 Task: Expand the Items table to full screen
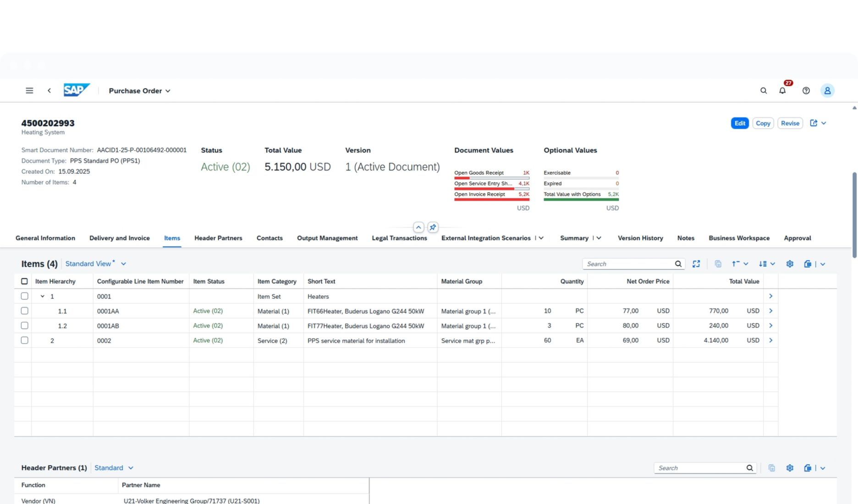coord(696,263)
